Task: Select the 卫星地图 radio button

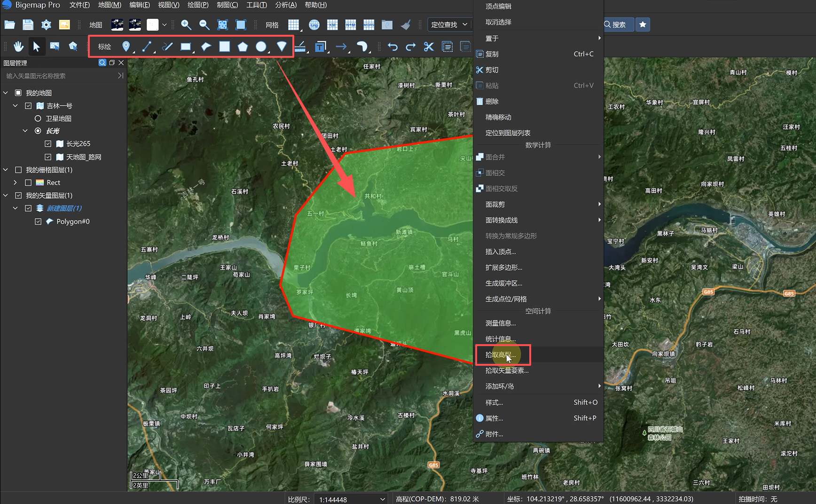Action: (38, 118)
